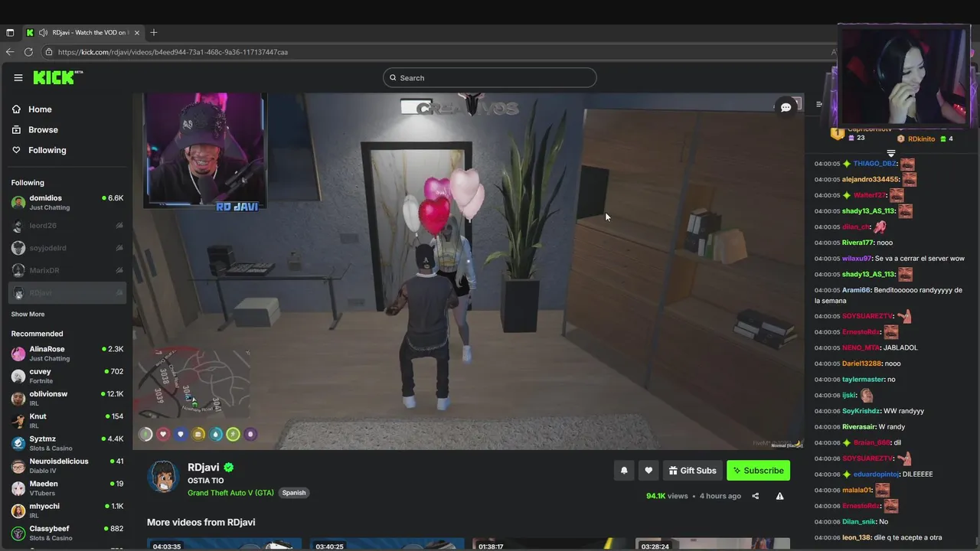Viewport: 980px width, 551px height.
Task: Open the 04:03:35 video thumbnail
Action: (x=224, y=545)
